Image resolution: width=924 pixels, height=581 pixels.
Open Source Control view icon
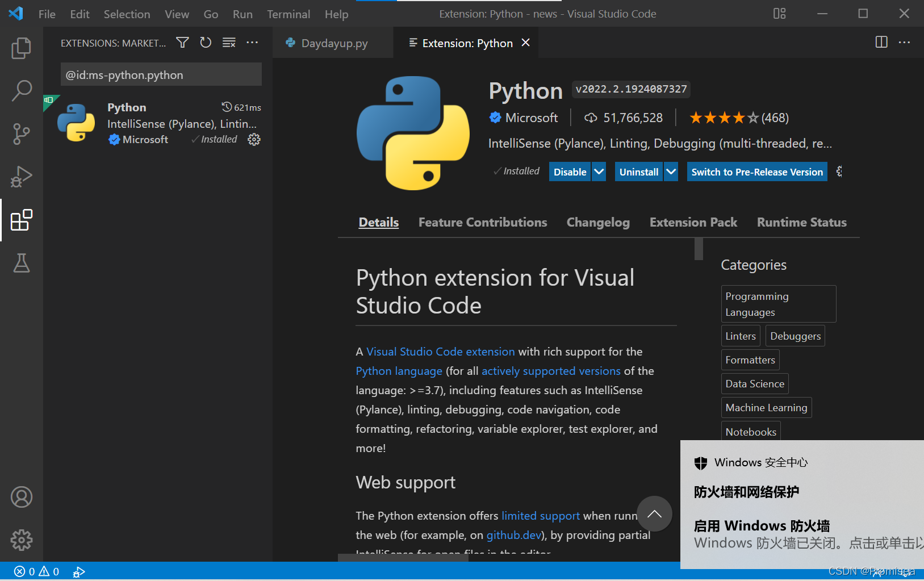(22, 134)
